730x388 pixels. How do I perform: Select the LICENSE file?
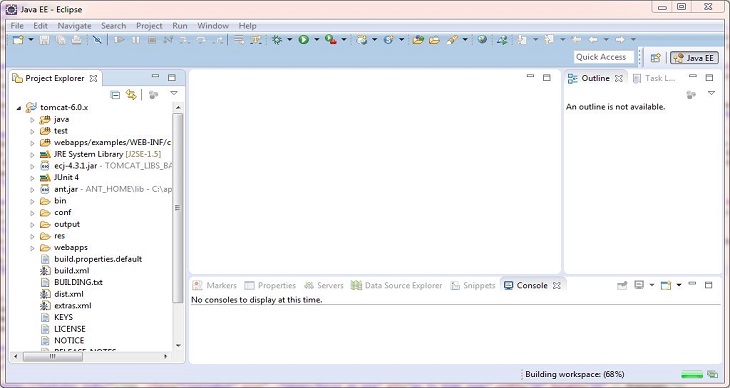(x=69, y=329)
